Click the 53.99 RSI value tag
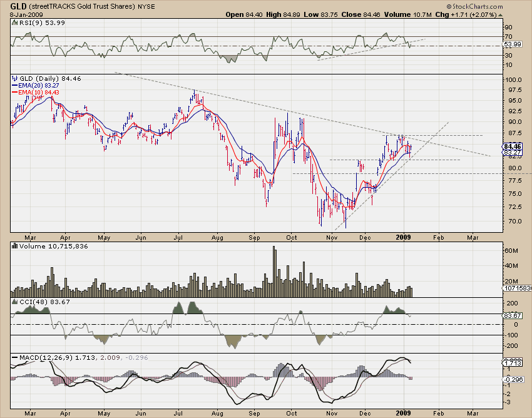The height and width of the screenshot is (418, 532). click(513, 44)
